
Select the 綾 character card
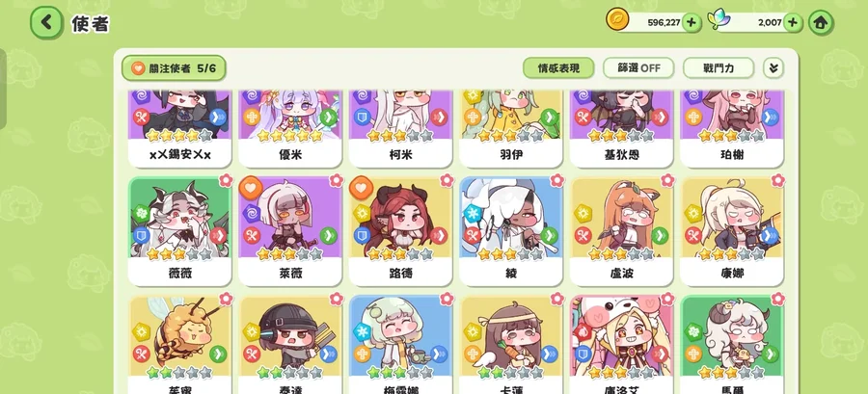click(510, 231)
